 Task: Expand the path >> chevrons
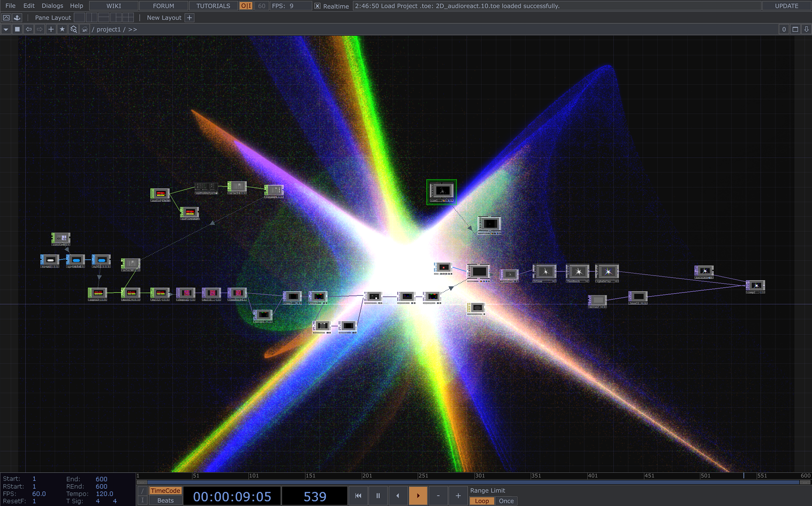tap(132, 29)
